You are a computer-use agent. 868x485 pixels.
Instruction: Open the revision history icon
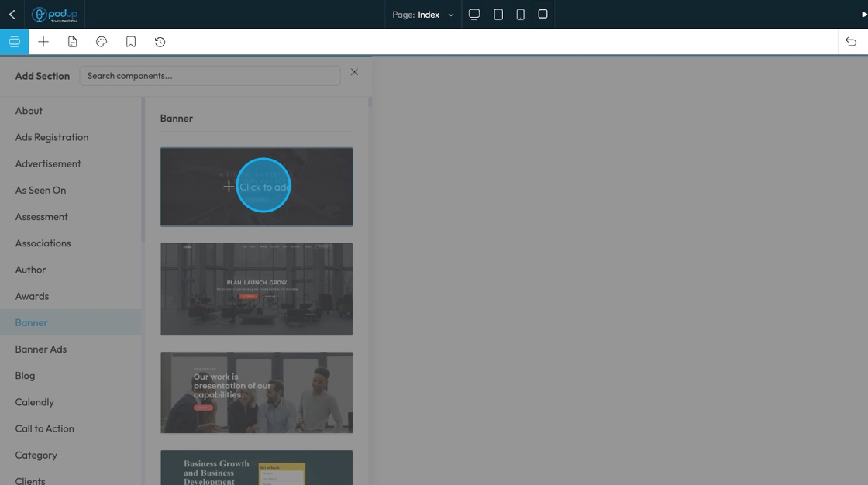pos(160,42)
